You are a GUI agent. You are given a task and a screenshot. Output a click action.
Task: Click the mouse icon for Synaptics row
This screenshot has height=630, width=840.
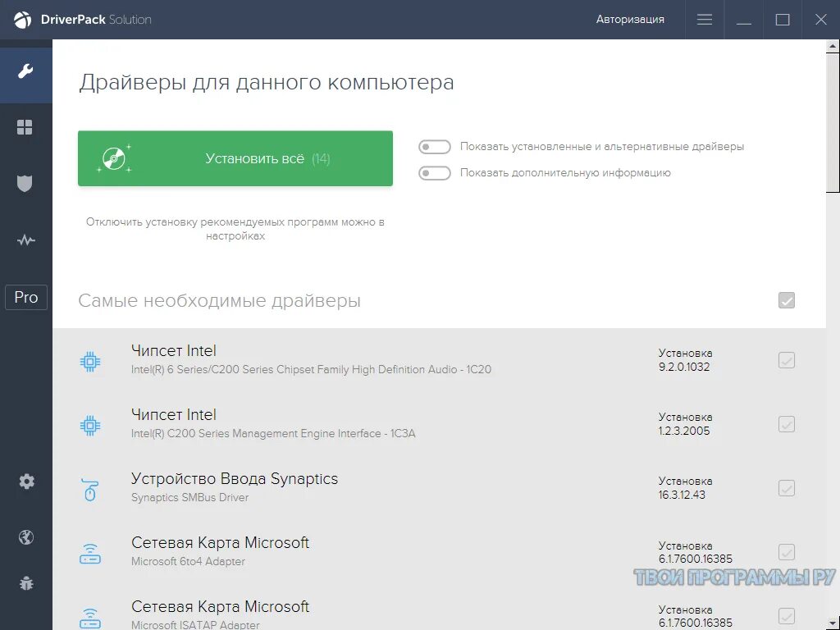[x=90, y=490]
